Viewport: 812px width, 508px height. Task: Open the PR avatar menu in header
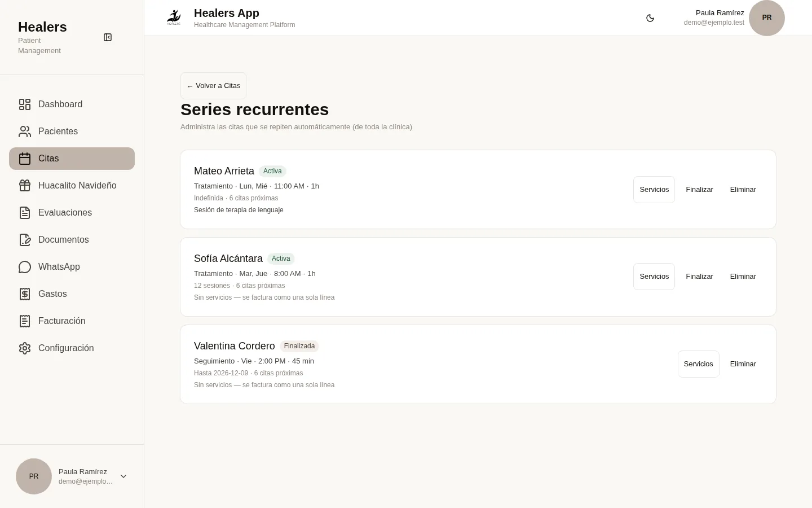coord(767,18)
